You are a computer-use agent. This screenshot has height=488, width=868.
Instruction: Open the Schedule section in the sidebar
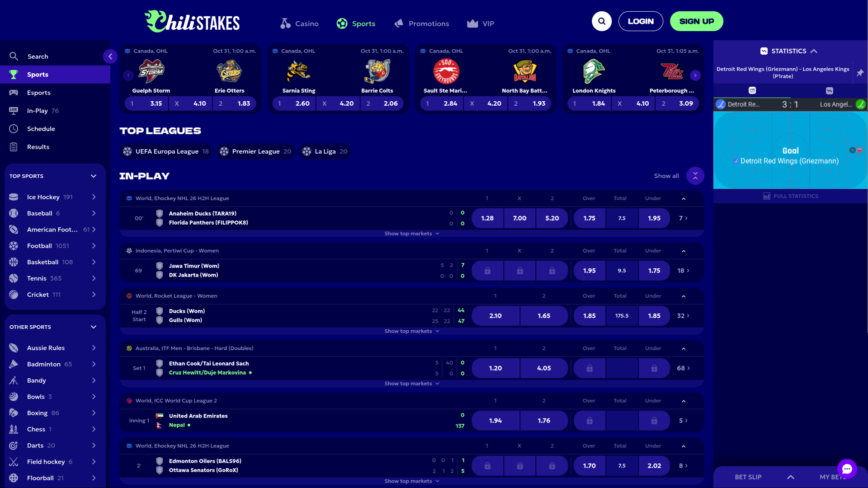(x=41, y=128)
